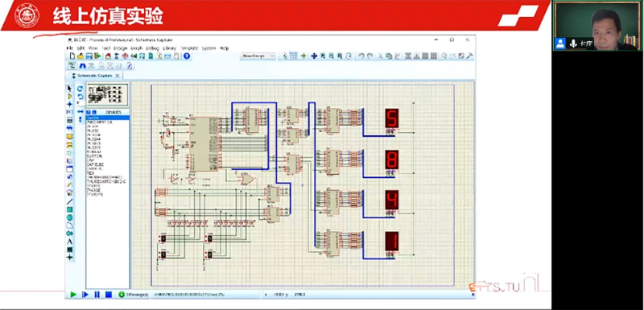Select the Junction Dot tool
This screenshot has width=644, height=310.
pyautogui.click(x=69, y=105)
